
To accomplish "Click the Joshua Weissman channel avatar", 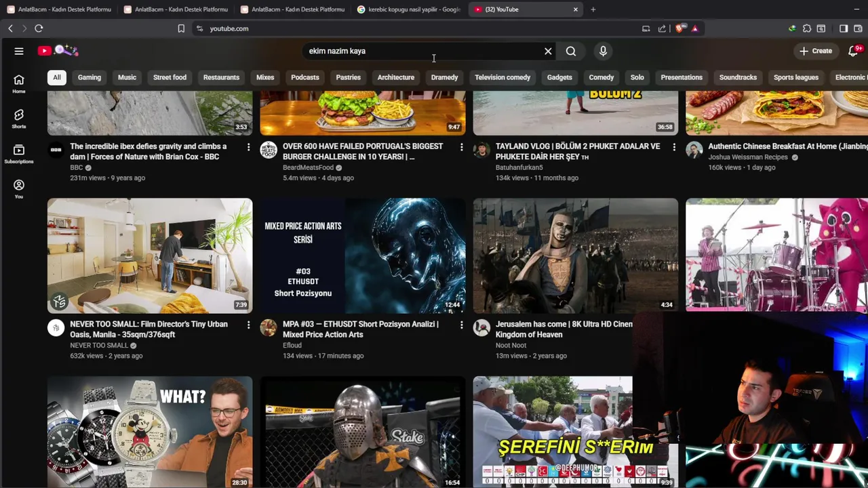I will [694, 150].
